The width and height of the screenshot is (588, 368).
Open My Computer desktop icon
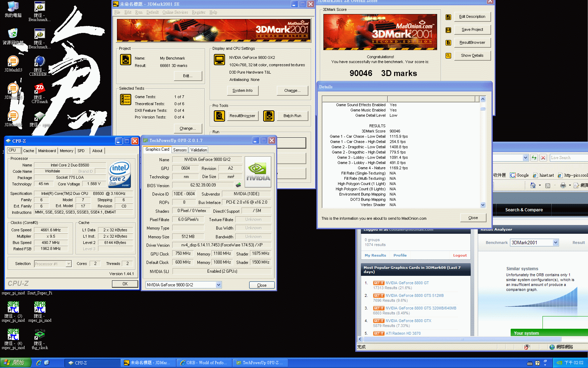(x=13, y=9)
